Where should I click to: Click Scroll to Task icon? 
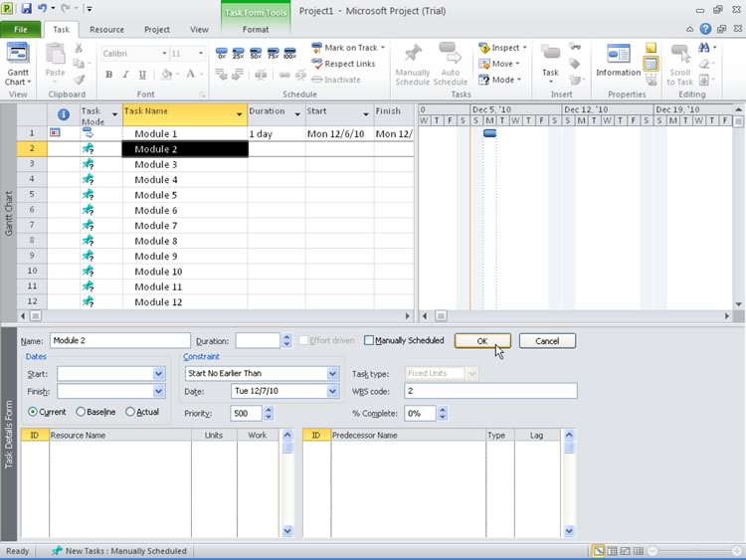680,63
